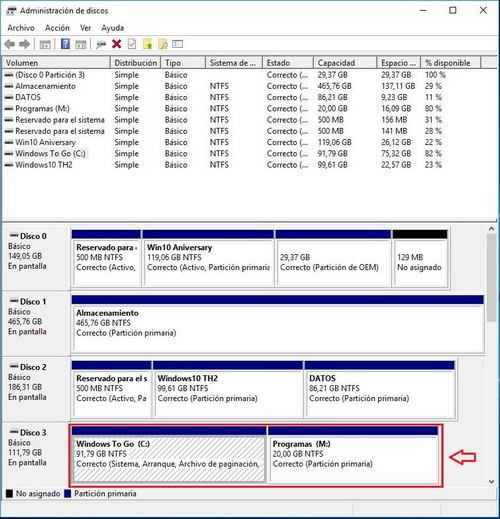The image size is (500, 519).
Task: Click the Disco 0 disk icon
Action: (14, 235)
